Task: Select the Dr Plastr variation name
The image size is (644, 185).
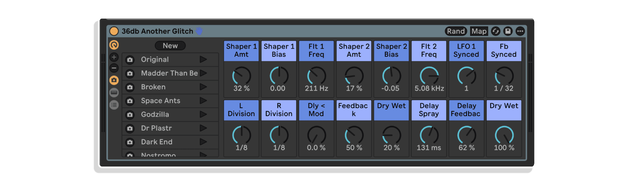Action: (x=156, y=128)
